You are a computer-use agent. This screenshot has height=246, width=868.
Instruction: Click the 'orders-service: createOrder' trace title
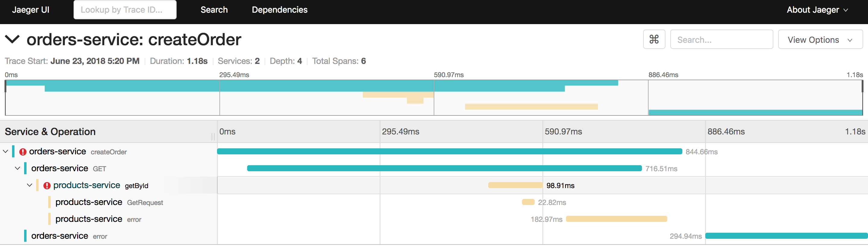(x=134, y=39)
